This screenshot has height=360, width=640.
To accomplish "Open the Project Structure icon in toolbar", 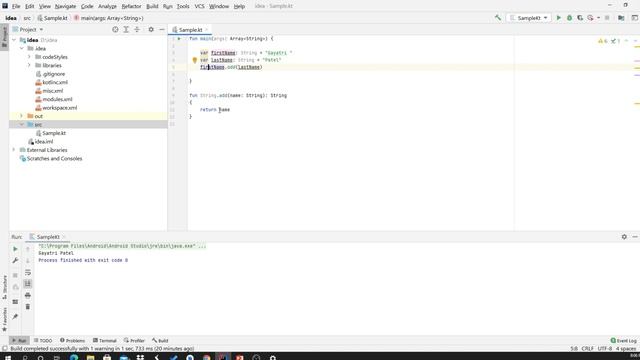I will 621,18.
